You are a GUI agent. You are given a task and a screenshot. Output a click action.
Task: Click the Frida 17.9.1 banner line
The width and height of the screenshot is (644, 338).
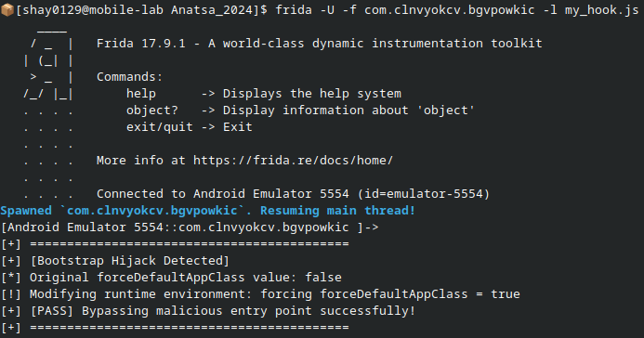[319, 44]
